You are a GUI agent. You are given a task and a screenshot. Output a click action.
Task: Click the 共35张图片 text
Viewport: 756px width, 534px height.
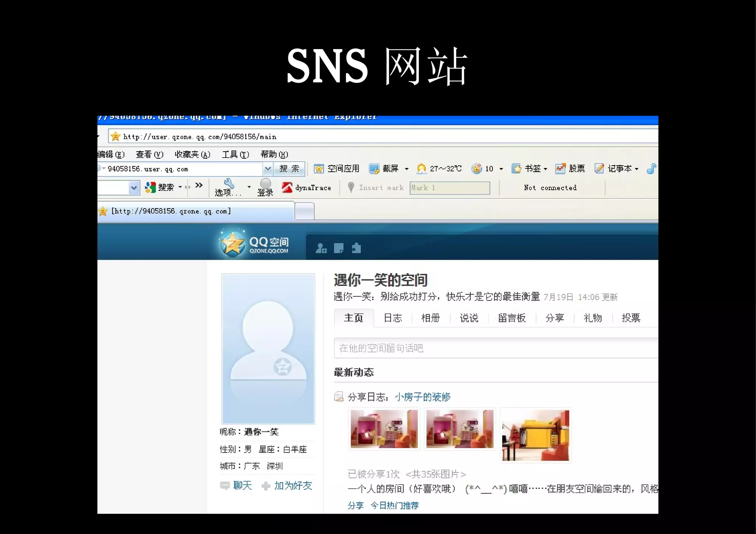tap(436, 474)
